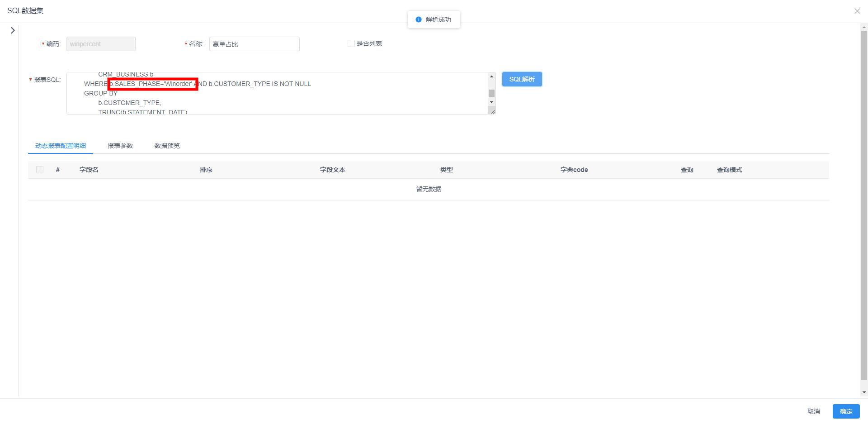Click the down arrow of the page scrollbar
Viewport: 868px width, 424px height.
click(863, 392)
